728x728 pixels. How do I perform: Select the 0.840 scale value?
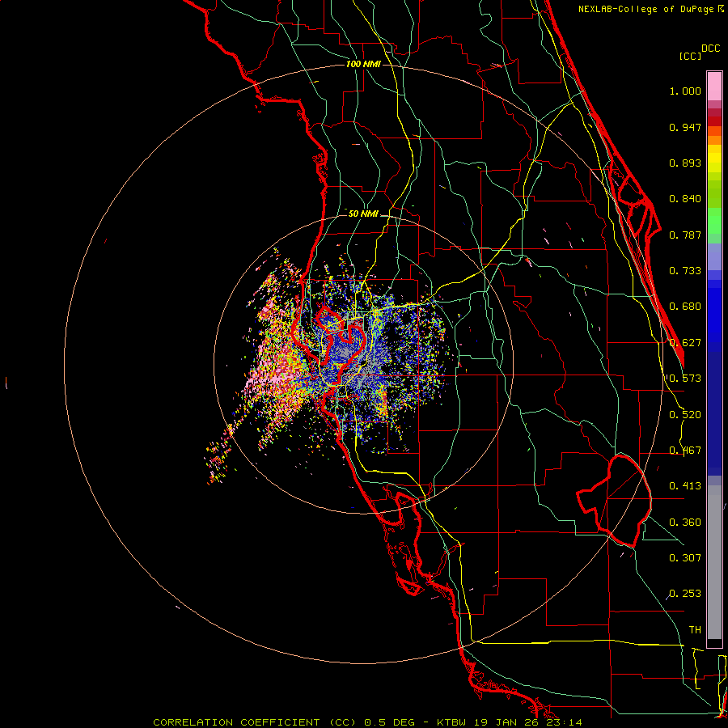tap(685, 199)
